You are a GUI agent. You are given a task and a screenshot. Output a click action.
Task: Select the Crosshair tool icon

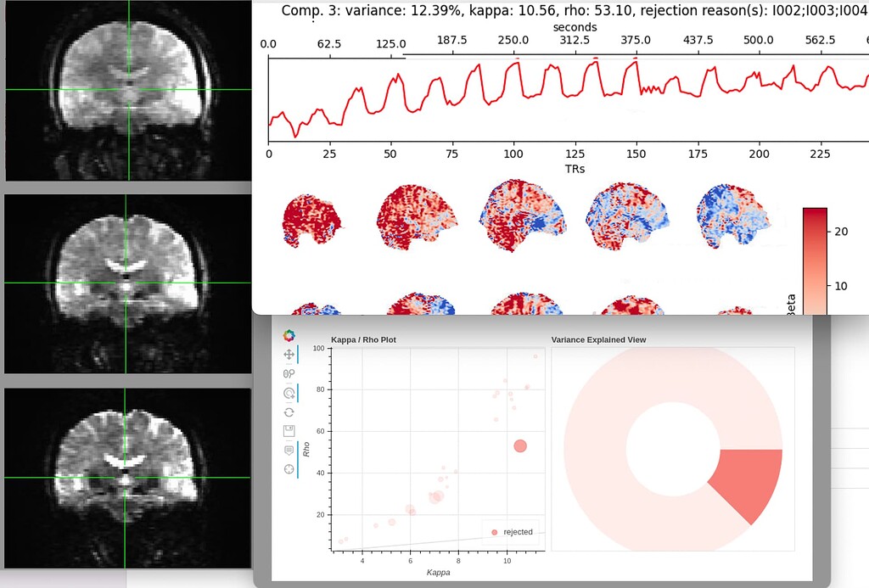[289, 468]
